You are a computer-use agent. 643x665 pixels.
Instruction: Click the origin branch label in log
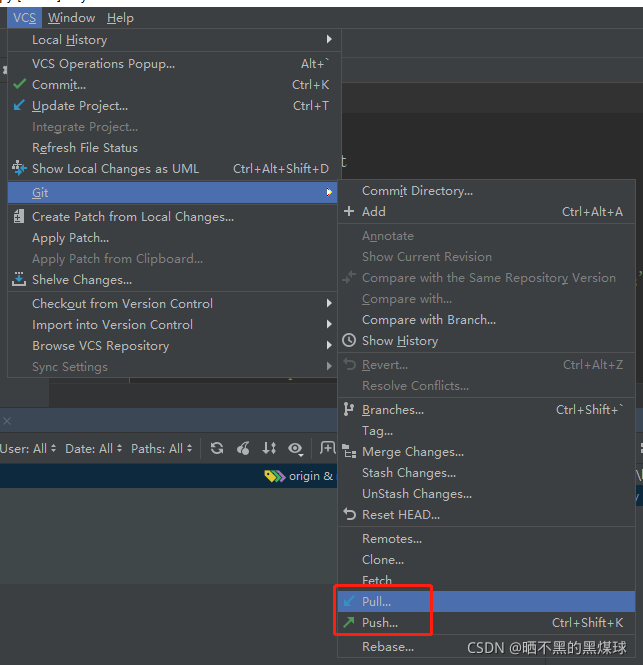coord(310,476)
